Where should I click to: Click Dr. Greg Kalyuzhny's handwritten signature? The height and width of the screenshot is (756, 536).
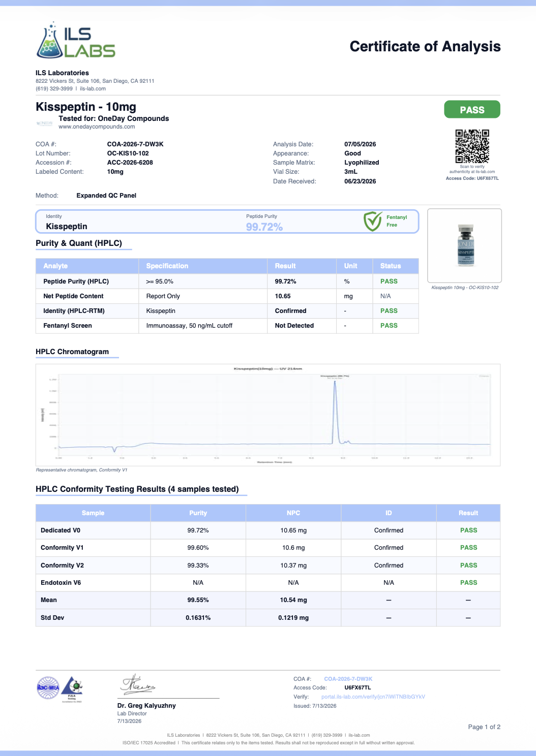pyautogui.click(x=138, y=685)
